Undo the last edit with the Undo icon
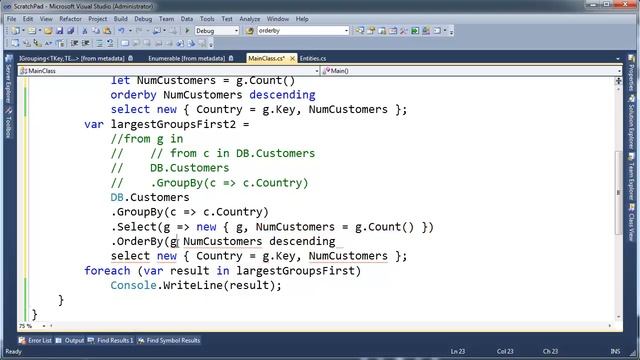640x360 pixels. pyautogui.click(x=121, y=31)
